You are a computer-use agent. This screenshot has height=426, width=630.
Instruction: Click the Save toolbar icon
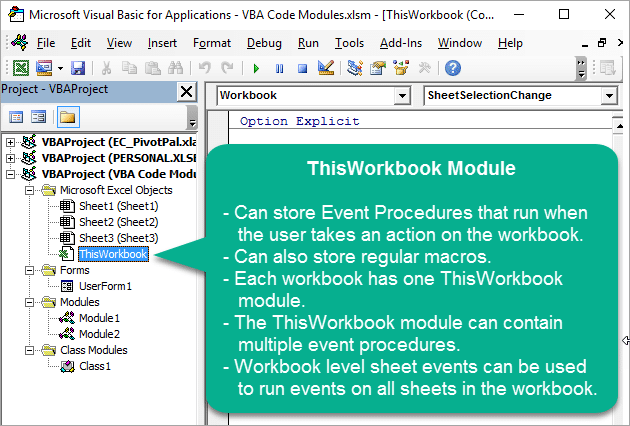pyautogui.click(x=77, y=68)
